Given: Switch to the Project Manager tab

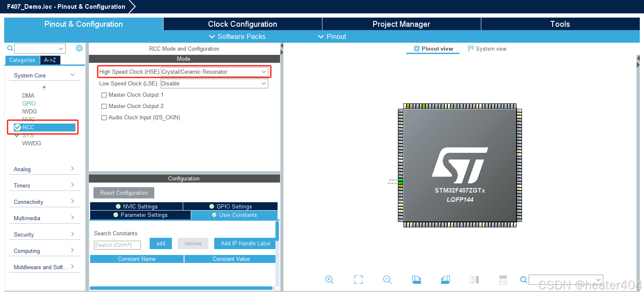Looking at the screenshot, I should point(401,24).
